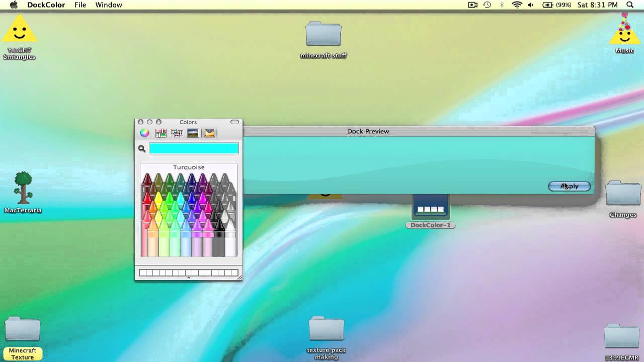Switch to the Color Sliders picker

[161, 133]
